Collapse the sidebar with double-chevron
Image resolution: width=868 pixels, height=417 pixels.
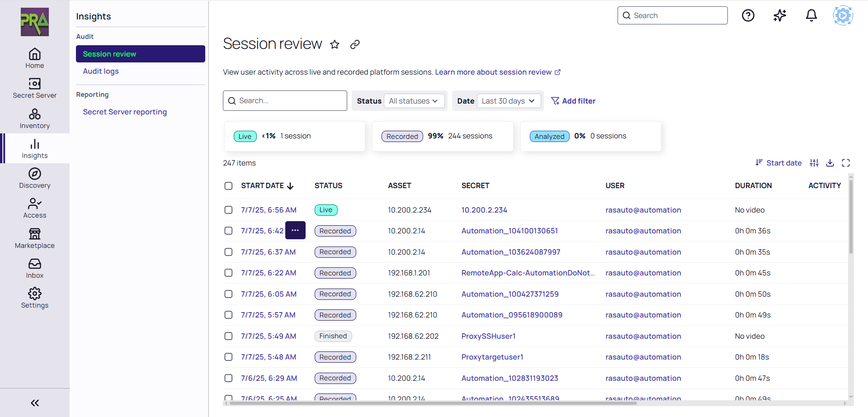35,403
